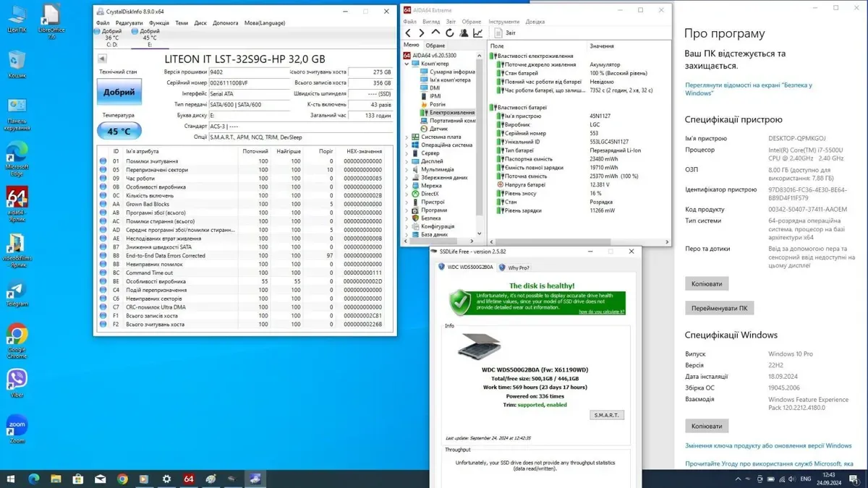Viewport: 868px width, 488px height.
Task: Expand the Системна плата tree node
Action: click(407, 137)
